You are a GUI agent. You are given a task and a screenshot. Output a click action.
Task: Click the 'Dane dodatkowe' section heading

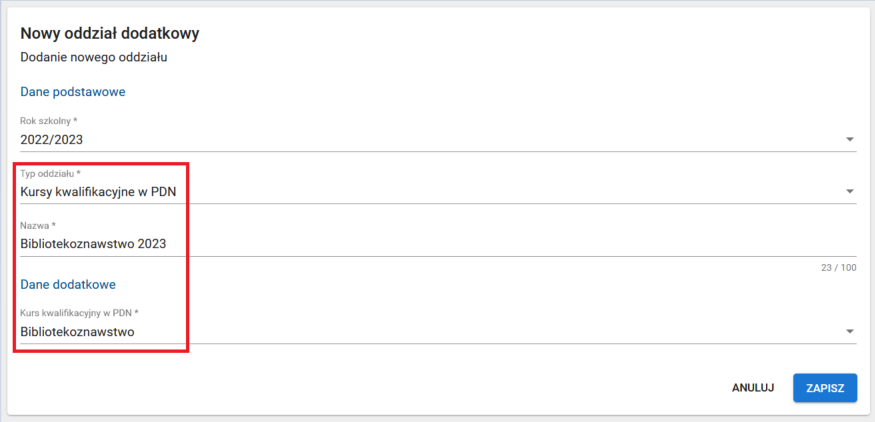tap(68, 284)
